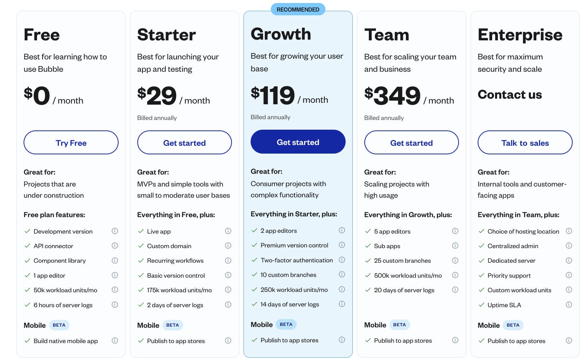Click the BETA badge in Enterprise Mobile
The width and height of the screenshot is (588, 364).
tap(513, 325)
